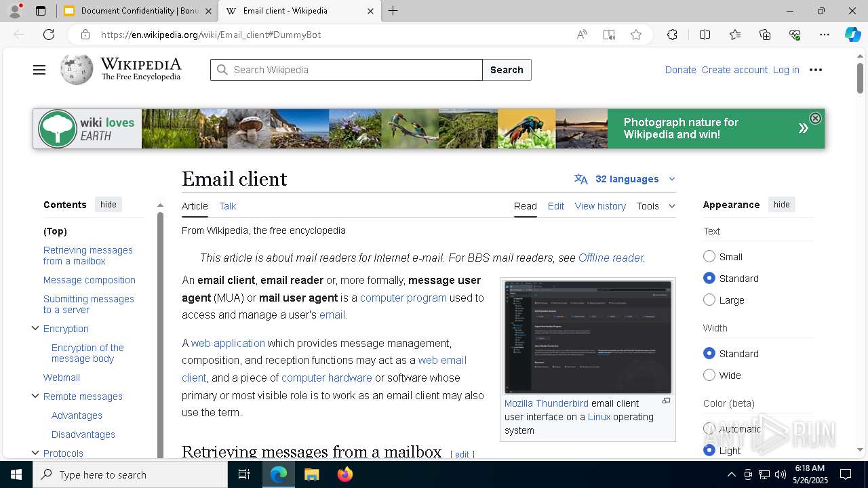Enlarge the Thunderbird image caption icon
The height and width of the screenshot is (488, 868).
[666, 401]
